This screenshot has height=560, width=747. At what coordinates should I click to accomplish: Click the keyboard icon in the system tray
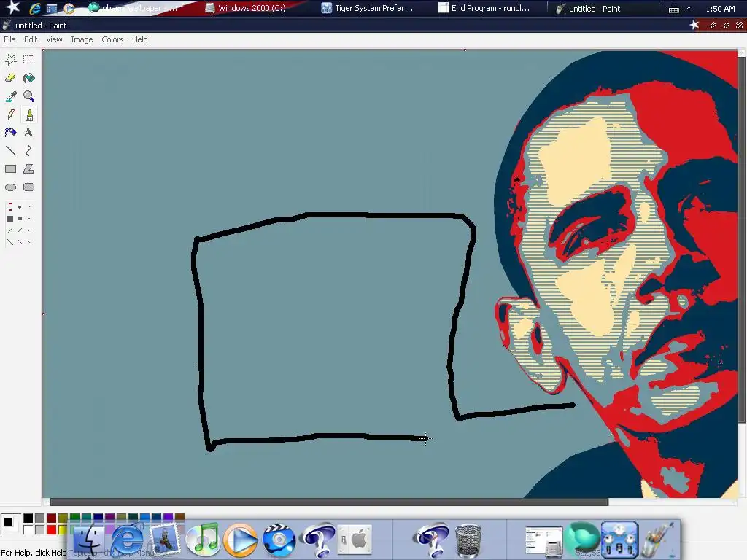[673, 9]
